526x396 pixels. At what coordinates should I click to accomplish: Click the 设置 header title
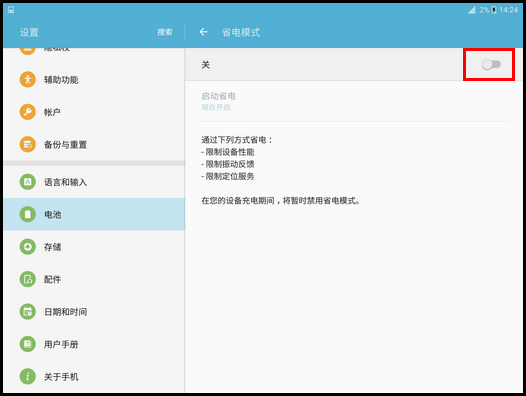(x=29, y=32)
